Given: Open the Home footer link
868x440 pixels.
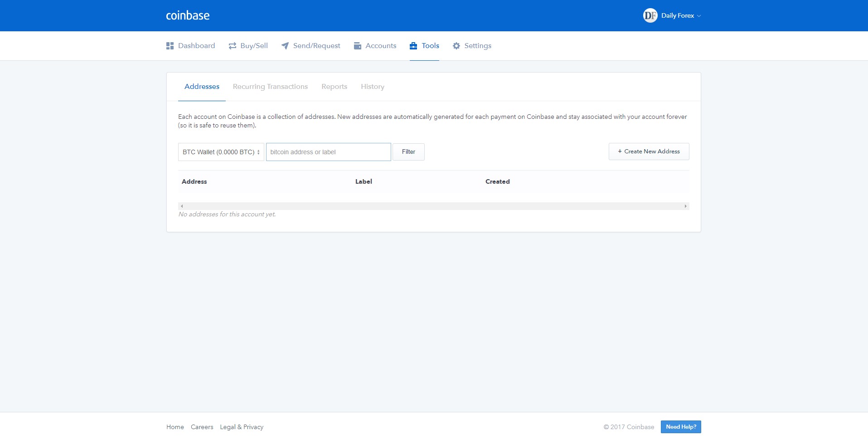Looking at the screenshot, I should 175,427.
